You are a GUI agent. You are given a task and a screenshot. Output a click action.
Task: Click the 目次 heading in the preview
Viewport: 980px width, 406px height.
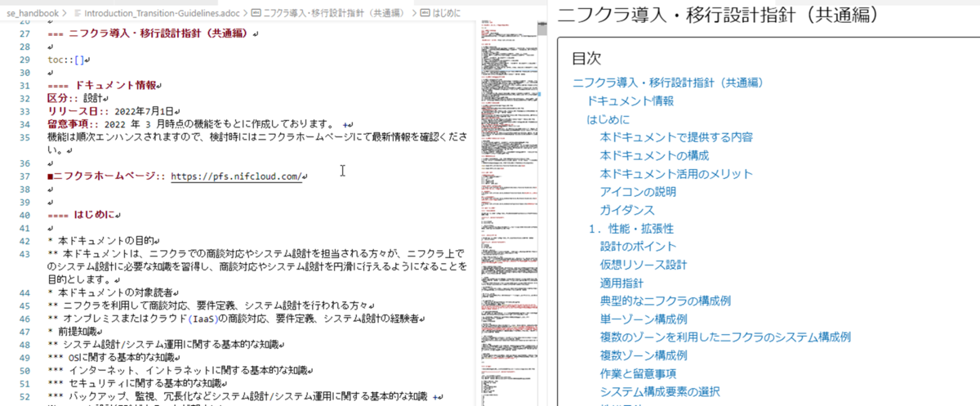pos(586,59)
